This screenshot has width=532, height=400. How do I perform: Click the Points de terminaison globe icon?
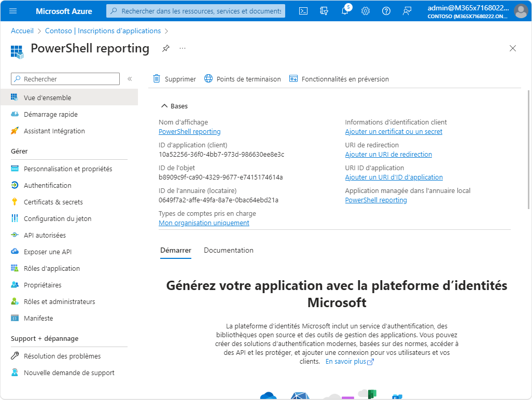pyautogui.click(x=208, y=78)
